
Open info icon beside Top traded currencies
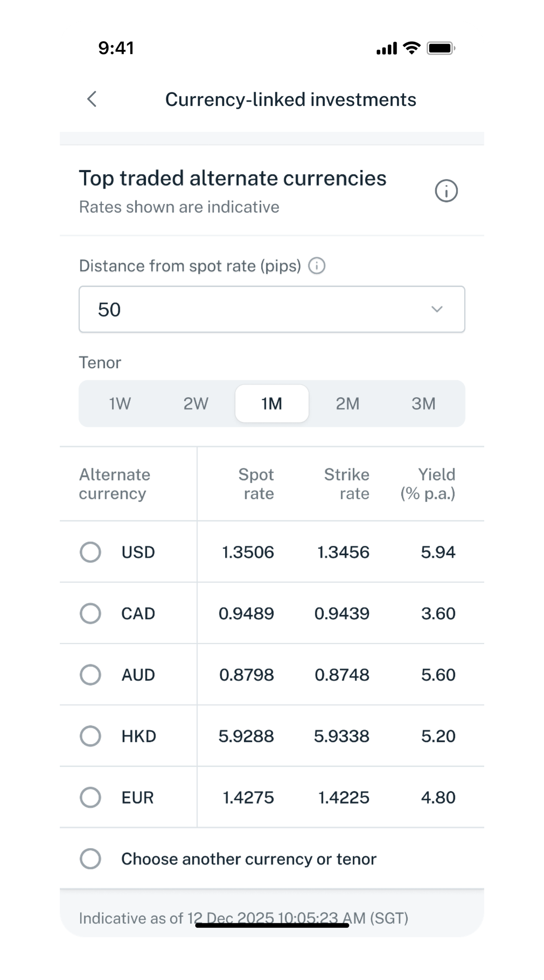[x=446, y=191]
